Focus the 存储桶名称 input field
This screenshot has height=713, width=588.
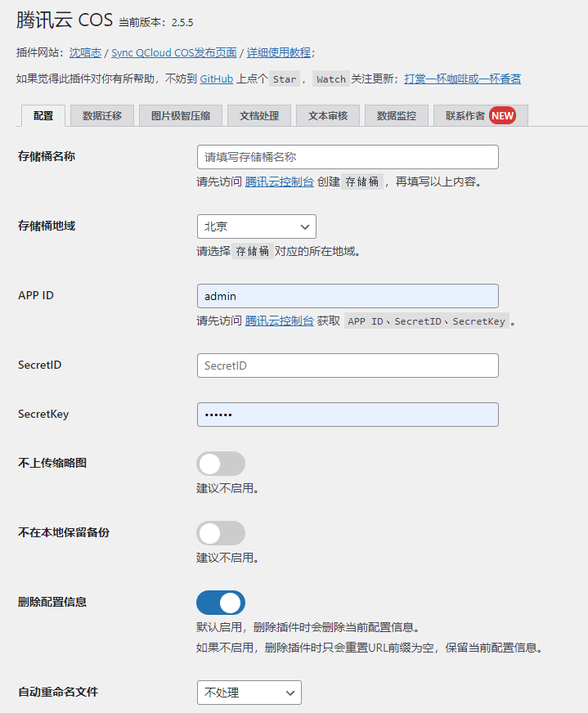(348, 157)
